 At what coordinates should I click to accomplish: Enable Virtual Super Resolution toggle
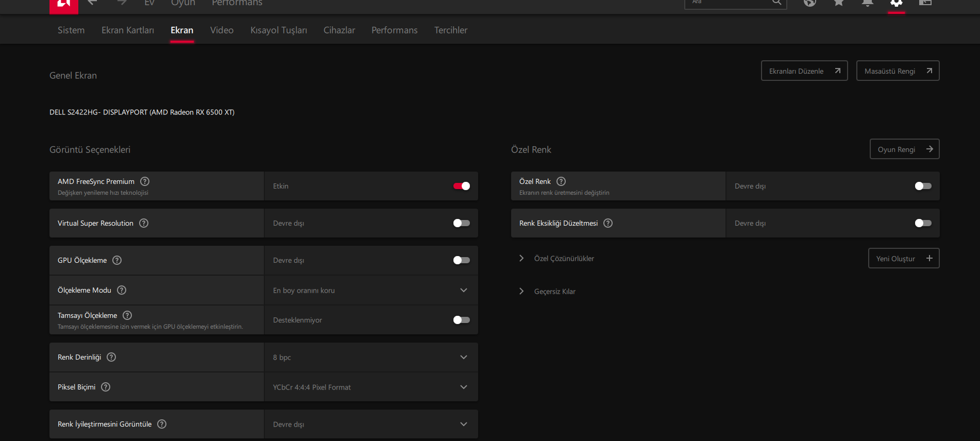(461, 223)
